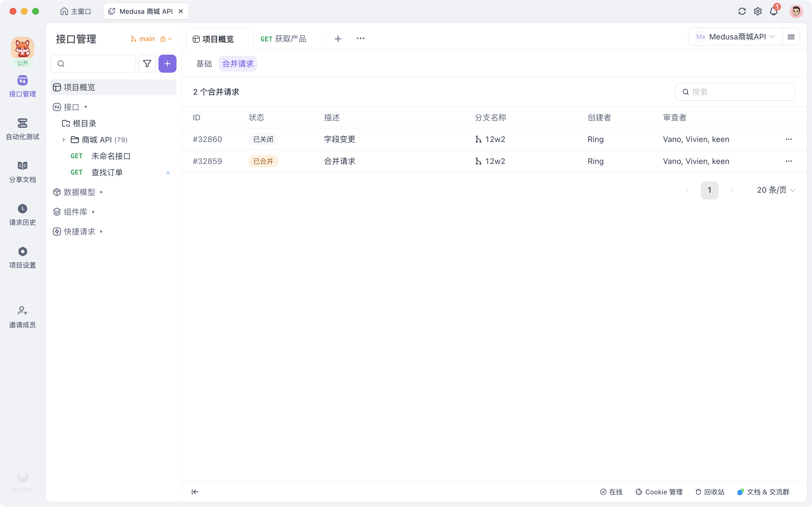
Task: Toggle the branch lock icon near main
Action: point(164,39)
